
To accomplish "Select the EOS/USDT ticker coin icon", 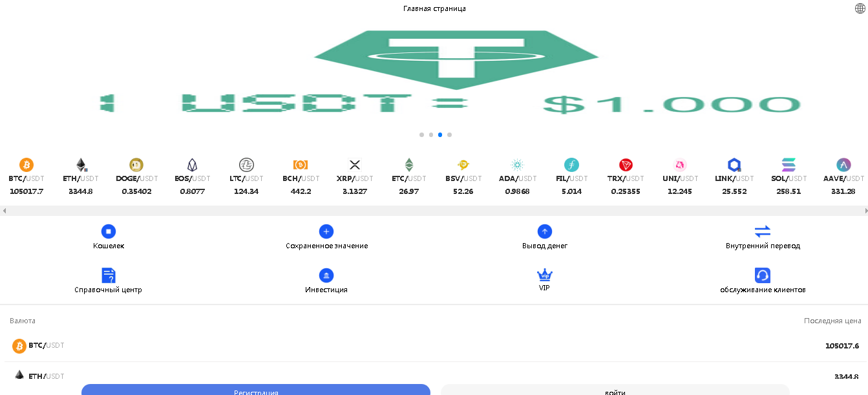I will click(192, 165).
